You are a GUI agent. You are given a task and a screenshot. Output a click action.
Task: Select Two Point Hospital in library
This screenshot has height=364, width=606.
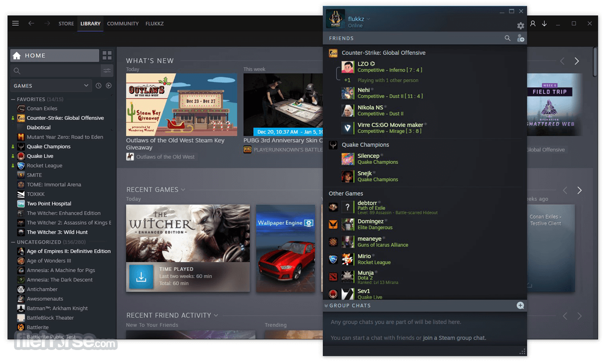click(49, 204)
